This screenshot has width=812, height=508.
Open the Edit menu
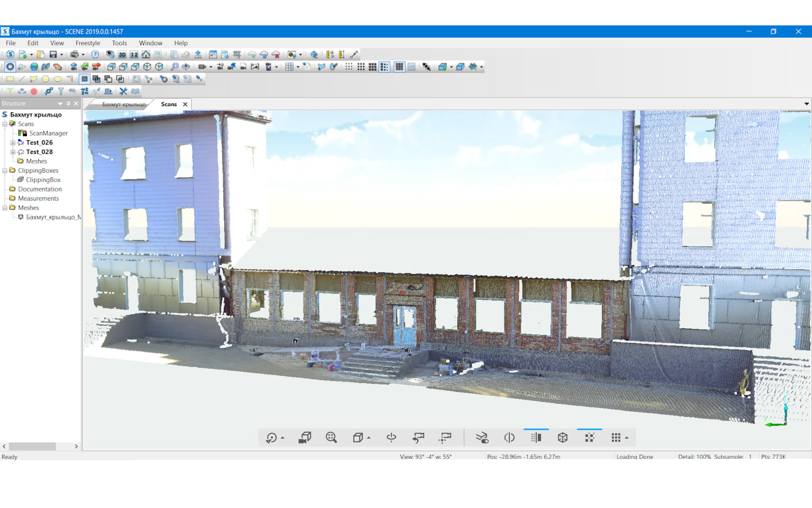pos(33,43)
